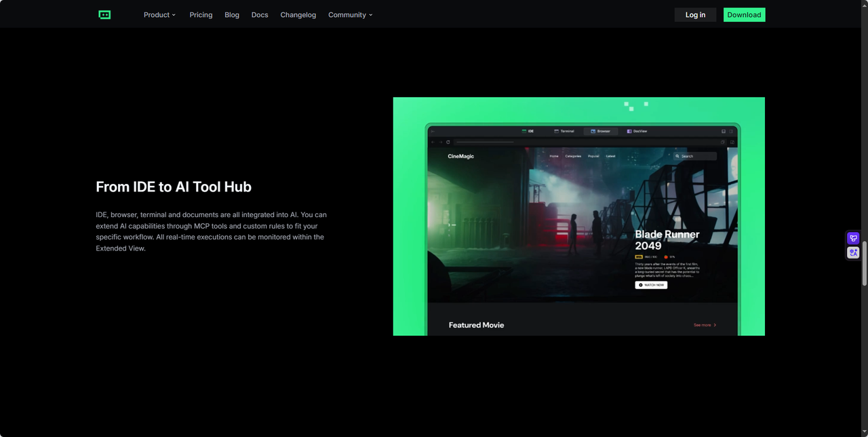Click the See more chevron in preview

(x=715, y=325)
